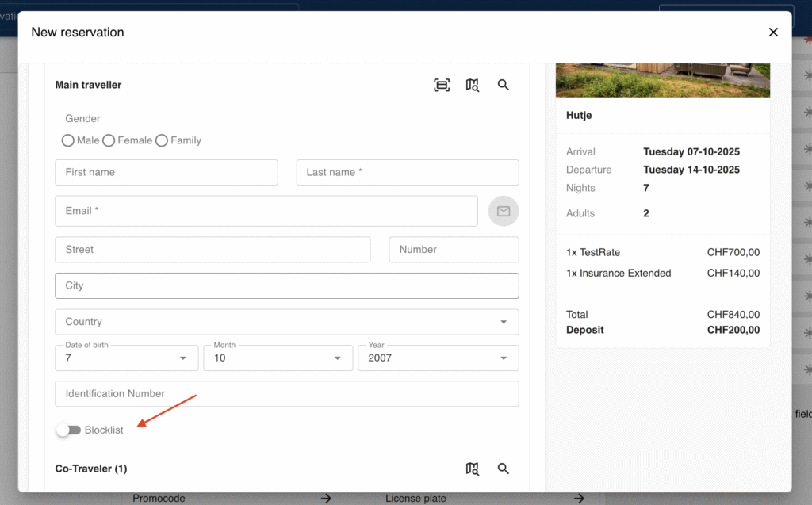
Task: Expand the Date of birth day dropdown
Action: (x=126, y=358)
